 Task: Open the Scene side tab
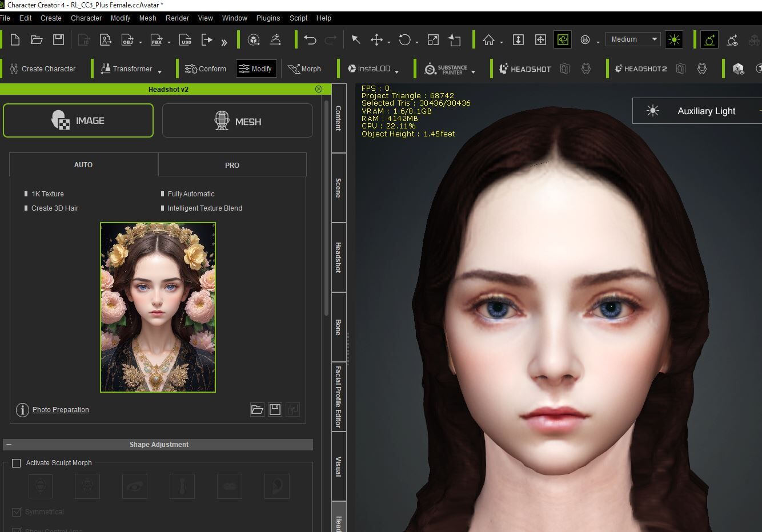(x=339, y=188)
